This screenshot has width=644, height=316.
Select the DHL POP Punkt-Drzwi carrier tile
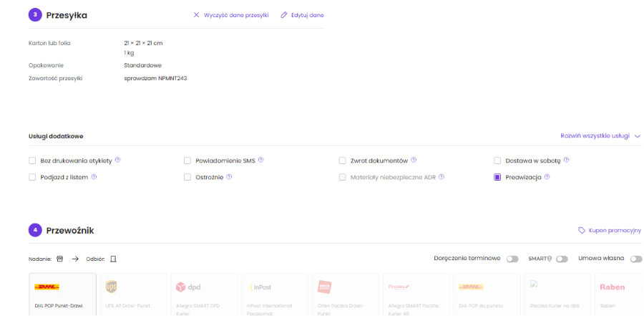[x=62, y=294]
